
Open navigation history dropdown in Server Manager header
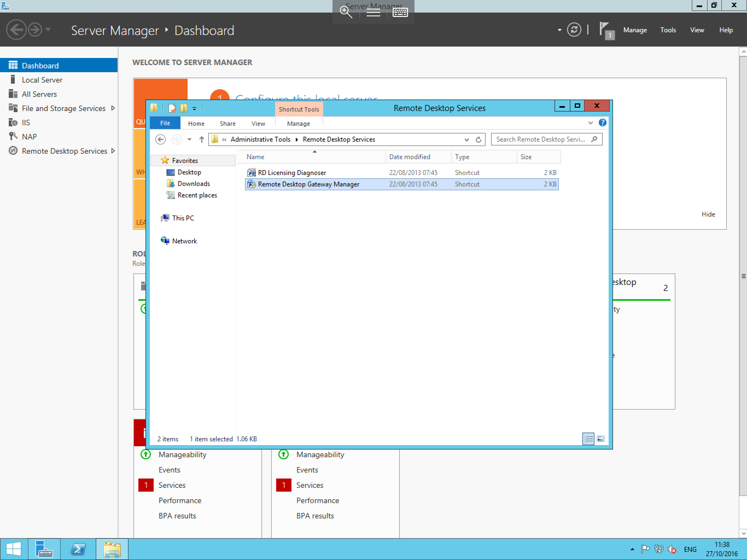point(48,30)
